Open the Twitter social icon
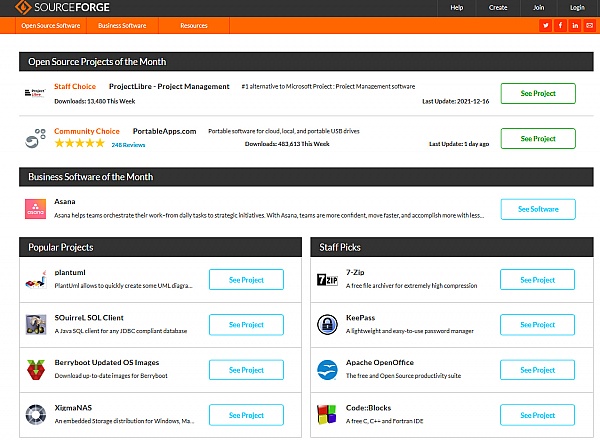This screenshot has height=444, width=600. (546, 25)
